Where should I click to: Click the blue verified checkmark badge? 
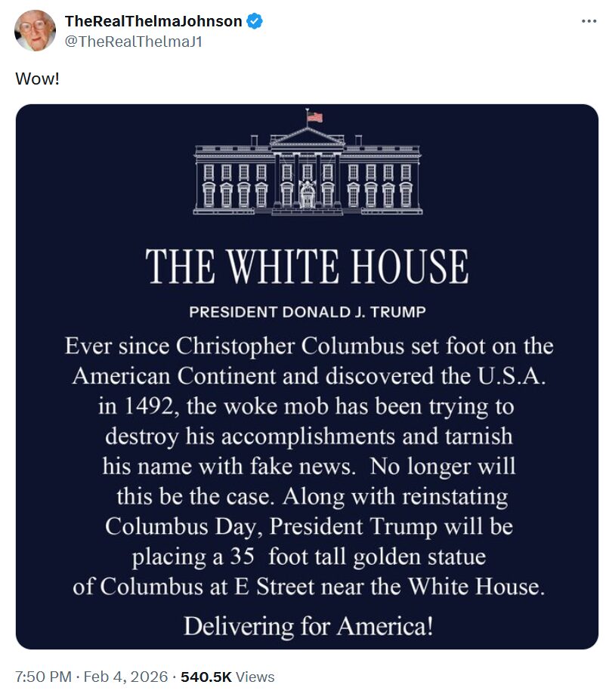[x=255, y=21]
